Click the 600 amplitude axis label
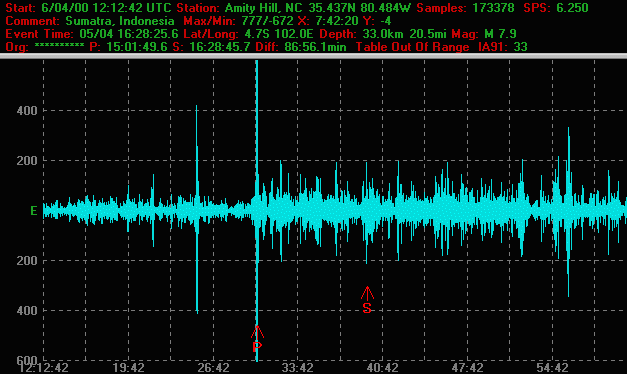 click(27, 360)
